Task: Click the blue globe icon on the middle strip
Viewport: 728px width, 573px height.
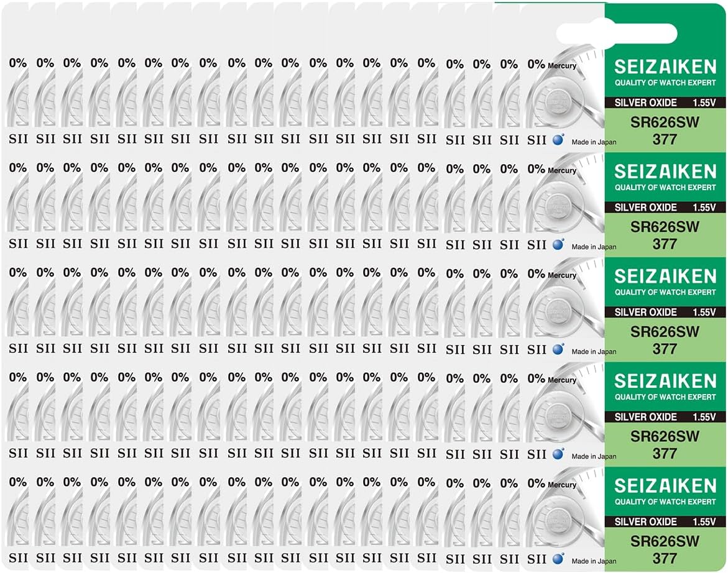Action: pyautogui.click(x=558, y=349)
